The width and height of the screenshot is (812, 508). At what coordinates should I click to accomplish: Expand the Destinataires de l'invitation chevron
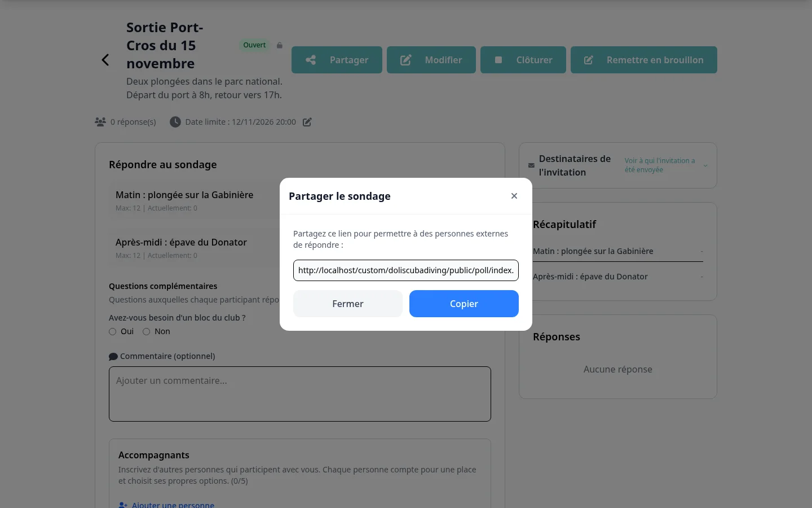click(x=705, y=165)
